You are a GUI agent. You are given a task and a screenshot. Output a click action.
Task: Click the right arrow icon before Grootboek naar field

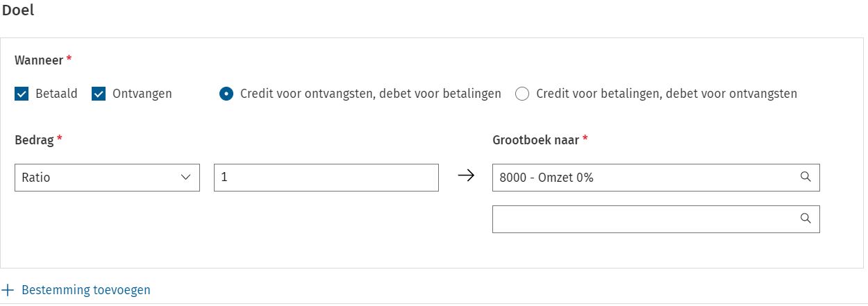pos(466,176)
